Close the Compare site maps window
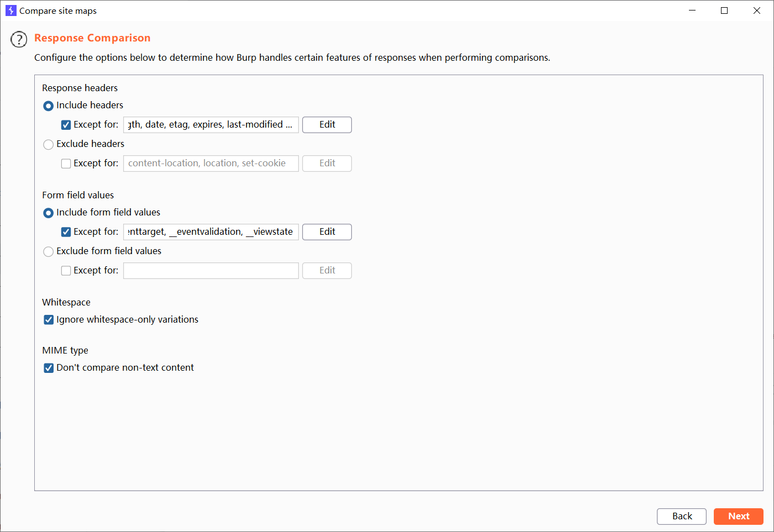 point(757,10)
